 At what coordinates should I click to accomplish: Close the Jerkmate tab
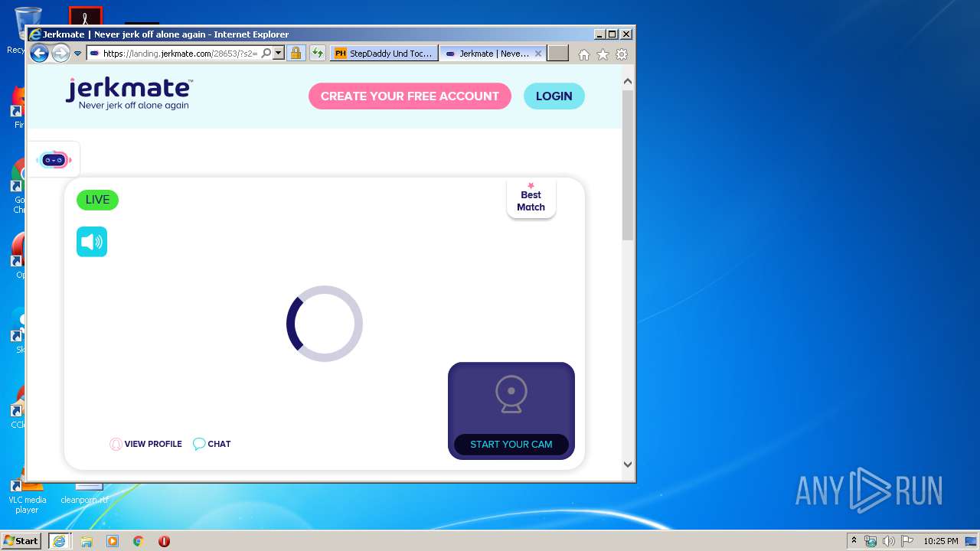coord(538,54)
